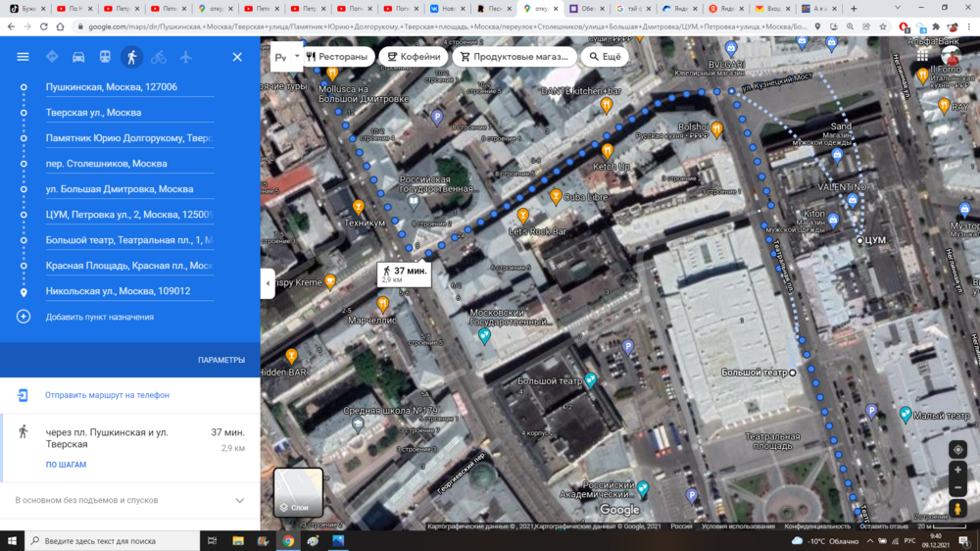Filter map by Продуктовые магазины chip
Viewport: 980px width, 551px height.
point(514,56)
